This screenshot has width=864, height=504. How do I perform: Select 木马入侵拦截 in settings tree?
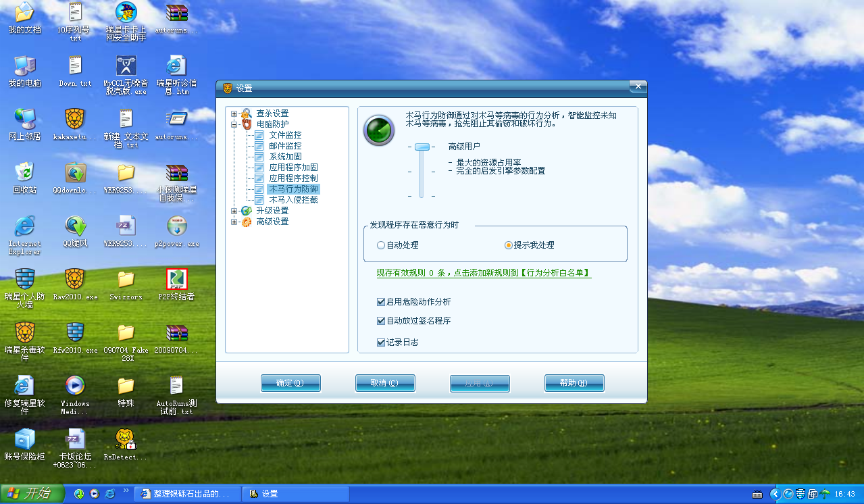(x=293, y=200)
